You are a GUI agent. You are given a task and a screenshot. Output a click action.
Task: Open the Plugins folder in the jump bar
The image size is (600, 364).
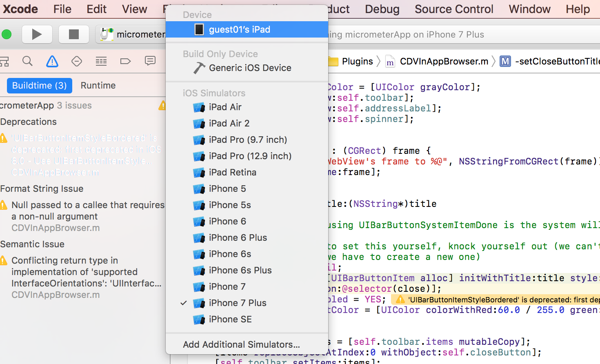pyautogui.click(x=351, y=62)
